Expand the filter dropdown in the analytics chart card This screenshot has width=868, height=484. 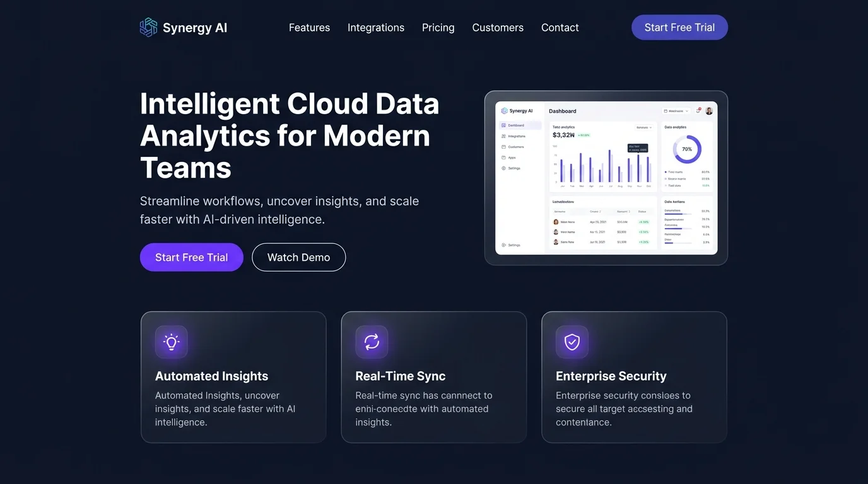pos(644,127)
